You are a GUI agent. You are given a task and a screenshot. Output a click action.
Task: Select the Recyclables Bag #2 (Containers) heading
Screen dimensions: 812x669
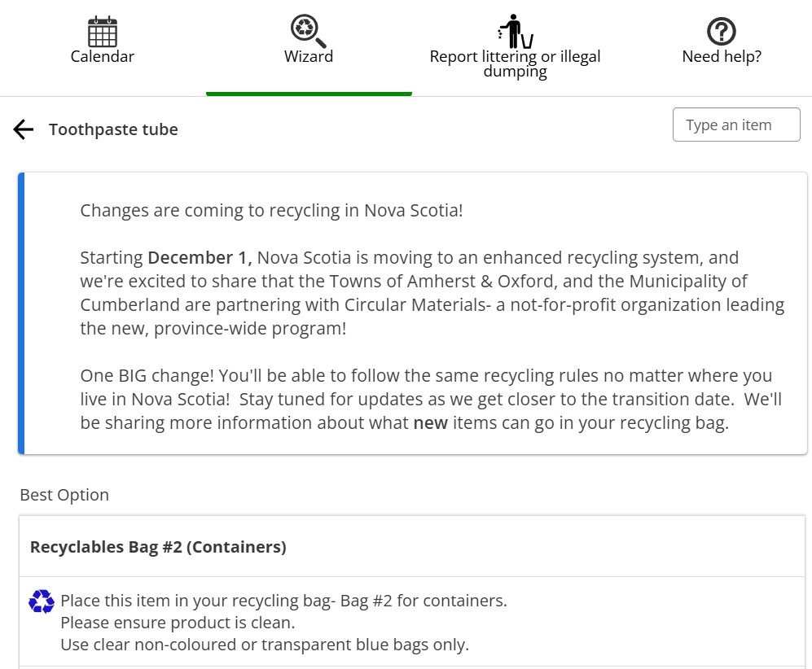[x=158, y=547]
